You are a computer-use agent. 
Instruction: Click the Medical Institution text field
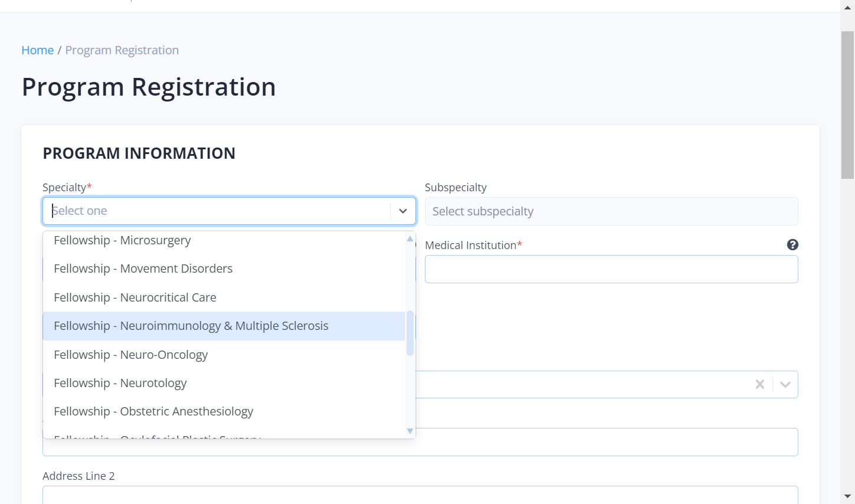pyautogui.click(x=611, y=269)
